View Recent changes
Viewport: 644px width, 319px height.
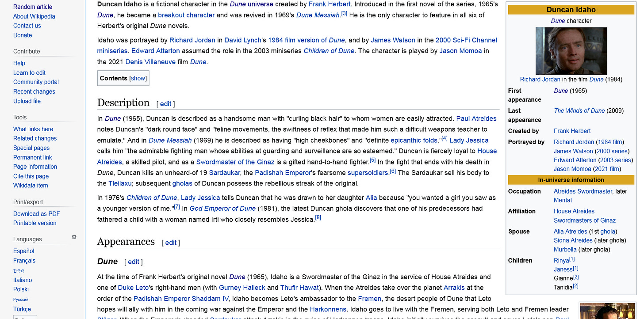tap(34, 91)
